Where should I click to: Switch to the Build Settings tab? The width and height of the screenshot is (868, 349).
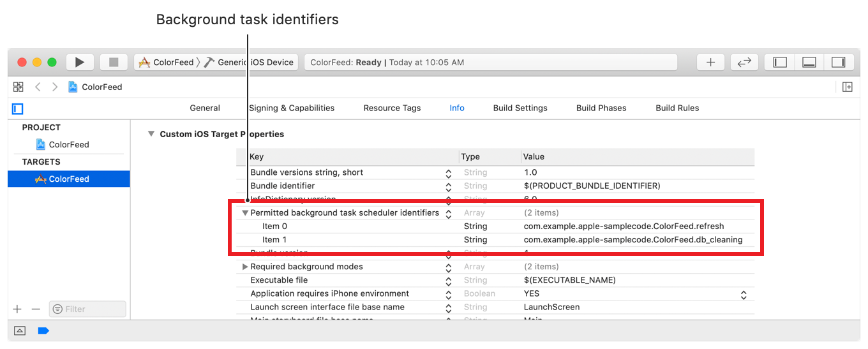coord(520,108)
